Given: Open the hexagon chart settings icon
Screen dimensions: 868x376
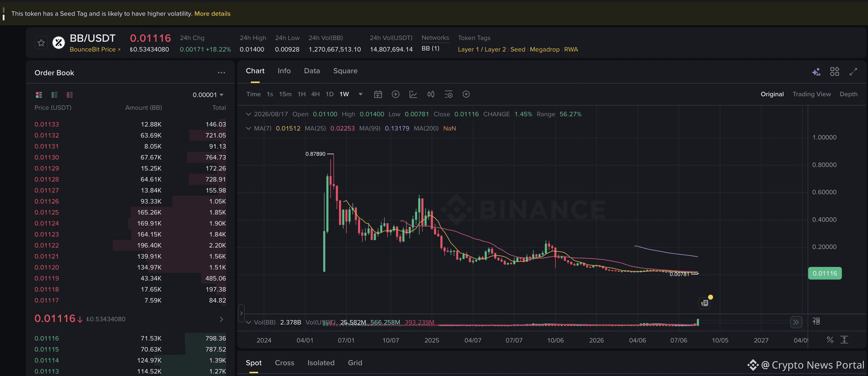Looking at the screenshot, I should 466,94.
